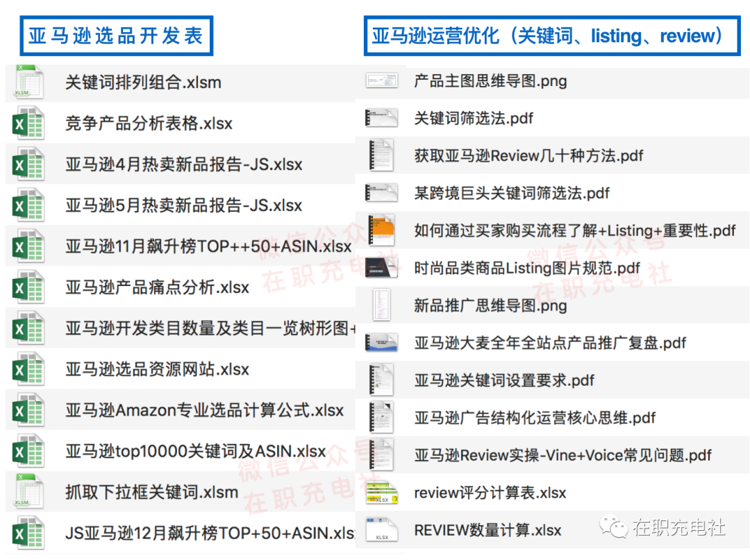Viewport: 750px width, 560px height.
Task: Pick the PDF icon beside 亚马逊Review实操-Vine+Voice常见问题.pdf
Action: (x=381, y=455)
